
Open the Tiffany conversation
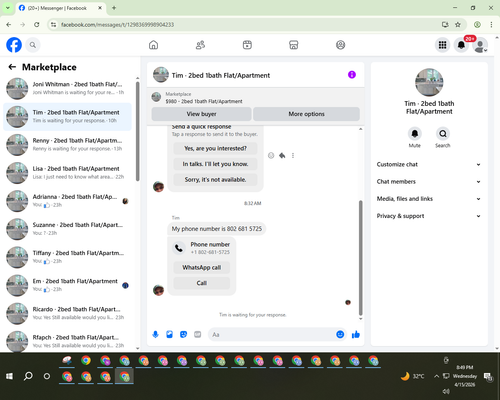[x=67, y=257]
